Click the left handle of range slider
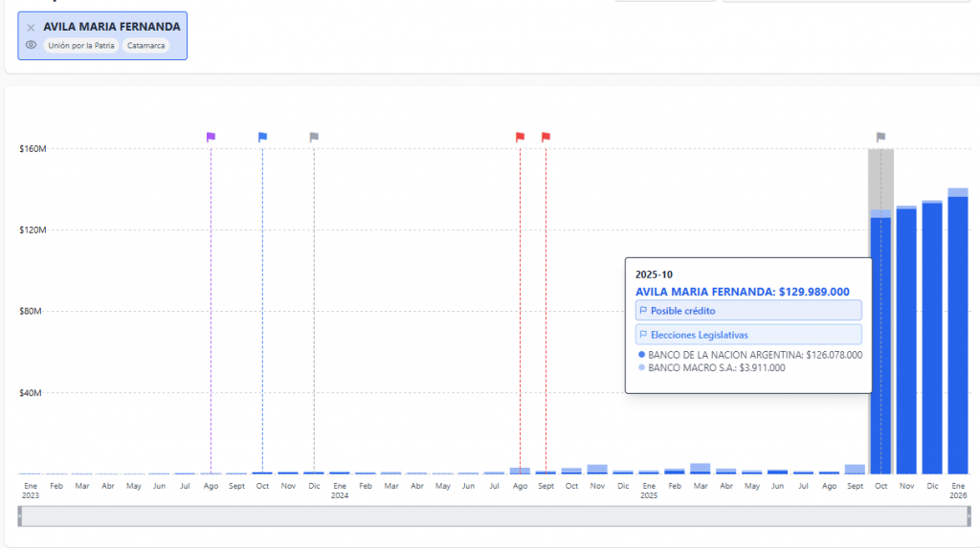 click(20, 516)
